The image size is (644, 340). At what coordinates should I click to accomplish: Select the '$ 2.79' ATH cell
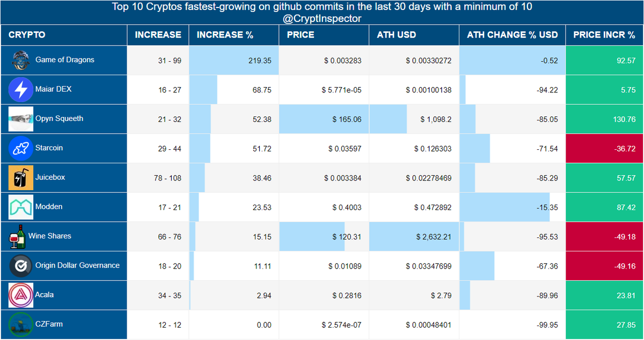pyautogui.click(x=414, y=295)
